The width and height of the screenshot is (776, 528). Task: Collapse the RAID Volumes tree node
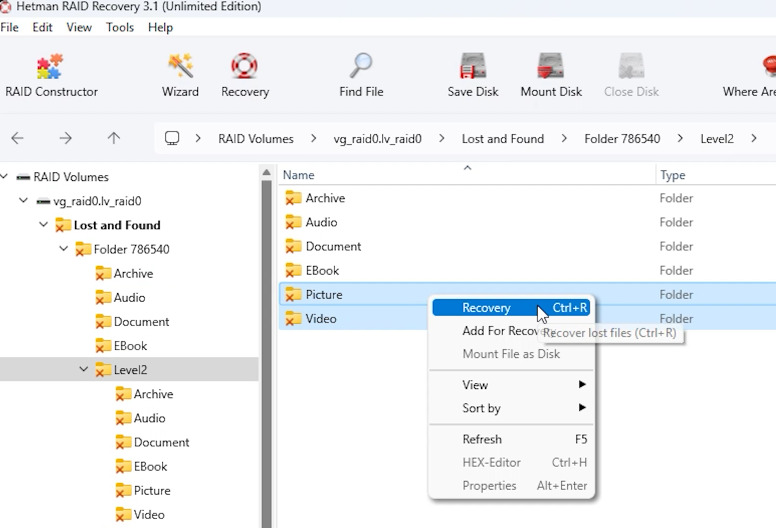4,177
